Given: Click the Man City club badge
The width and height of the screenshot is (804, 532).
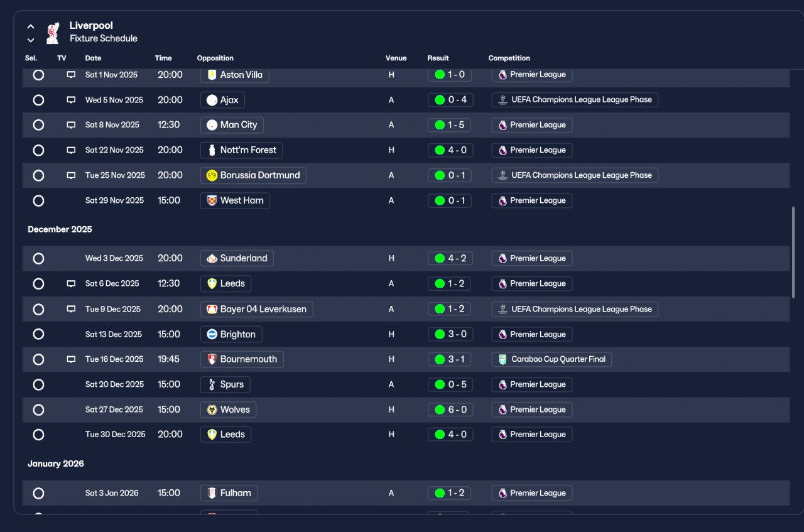Looking at the screenshot, I should pos(212,125).
